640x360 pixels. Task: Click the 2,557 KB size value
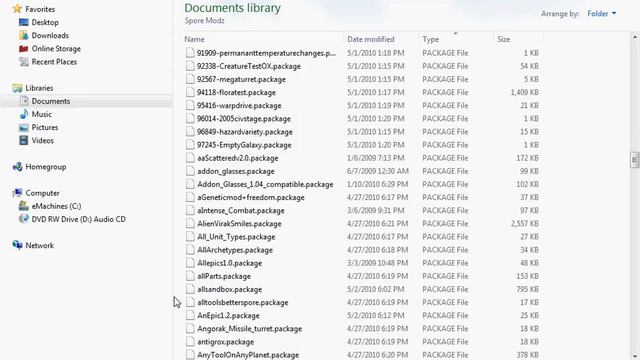point(524,224)
